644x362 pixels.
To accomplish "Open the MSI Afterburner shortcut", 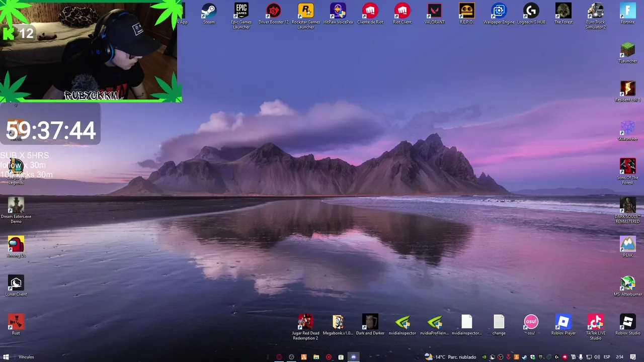I will coord(628,286).
